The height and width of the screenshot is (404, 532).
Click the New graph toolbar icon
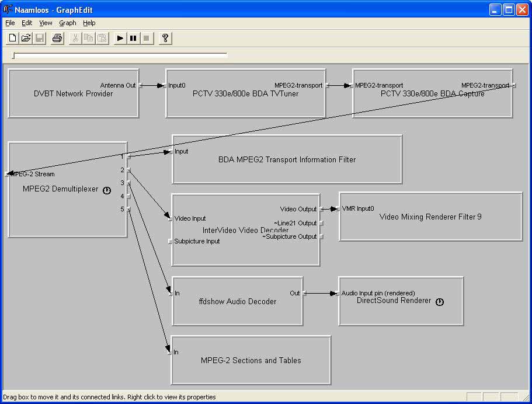tap(12, 38)
